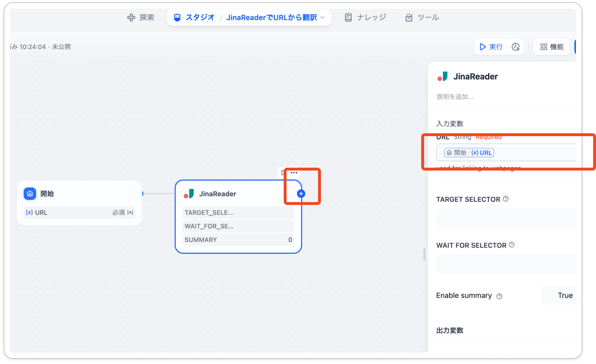Run this step using node play icon
The width and height of the screenshot is (596, 364).
[x=283, y=173]
